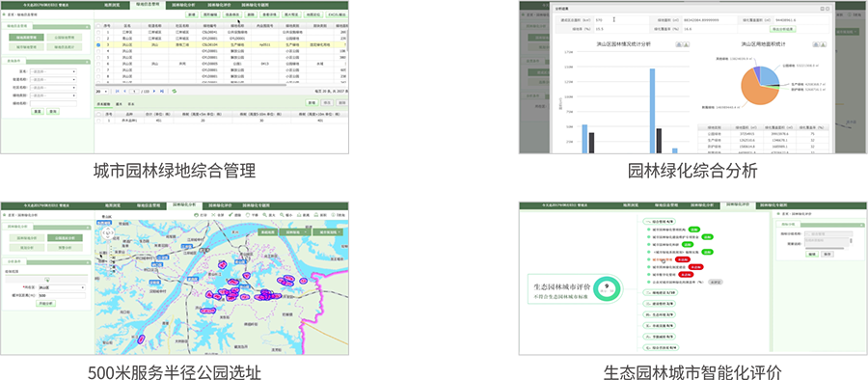Open the first query condition dropdown

[53, 71]
